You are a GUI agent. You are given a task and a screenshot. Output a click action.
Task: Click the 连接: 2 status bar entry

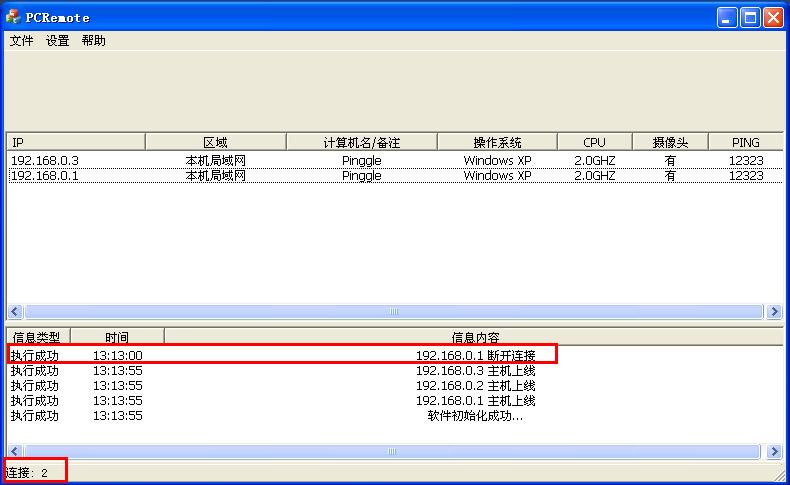27,472
